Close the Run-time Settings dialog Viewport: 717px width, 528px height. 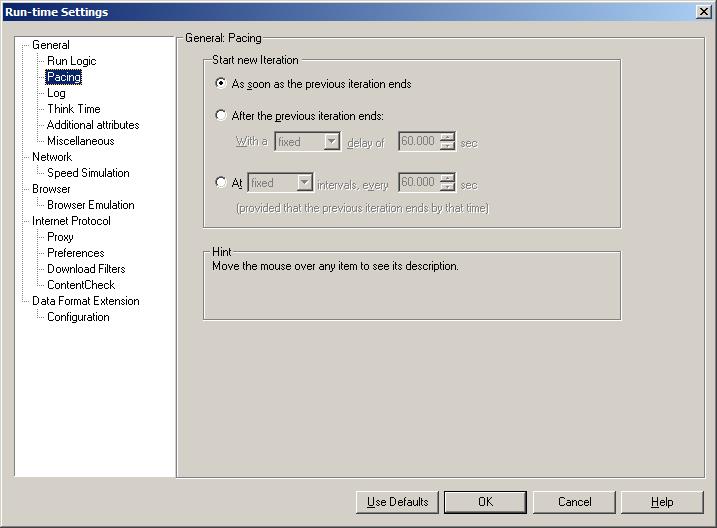[x=703, y=11]
